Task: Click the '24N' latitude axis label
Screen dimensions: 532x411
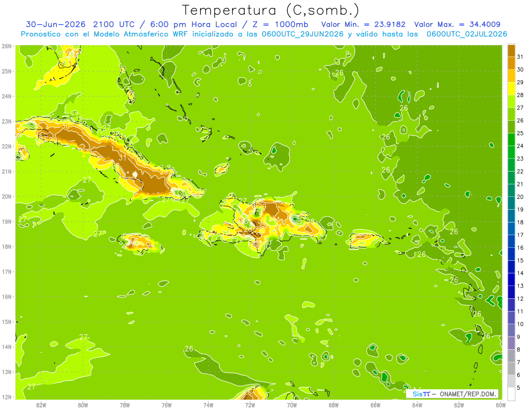Action: (x=7, y=96)
